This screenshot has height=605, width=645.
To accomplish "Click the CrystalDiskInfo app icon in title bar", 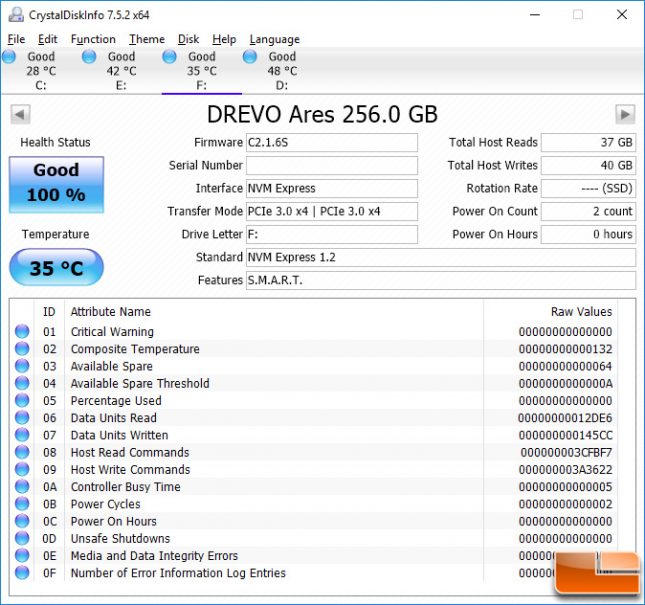I will [x=16, y=15].
